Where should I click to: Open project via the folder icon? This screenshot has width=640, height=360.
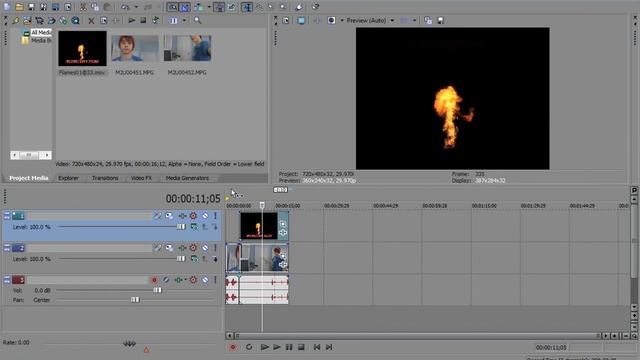[19, 7]
